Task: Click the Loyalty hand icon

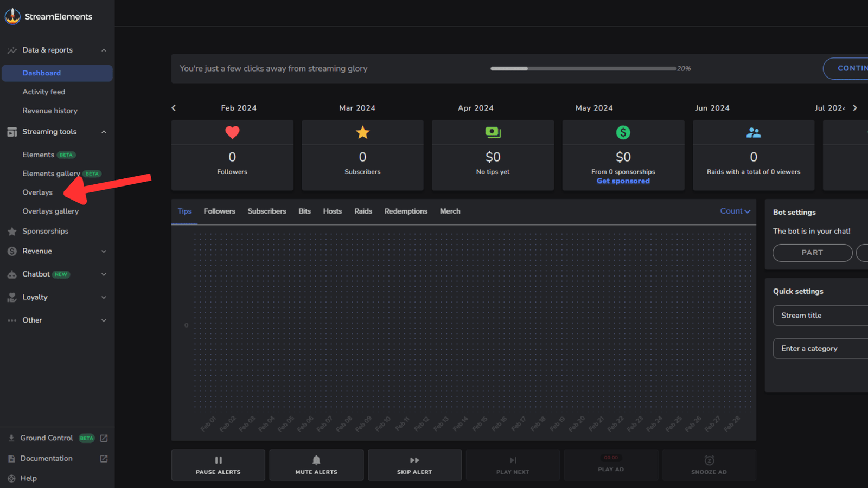Action: tap(12, 297)
